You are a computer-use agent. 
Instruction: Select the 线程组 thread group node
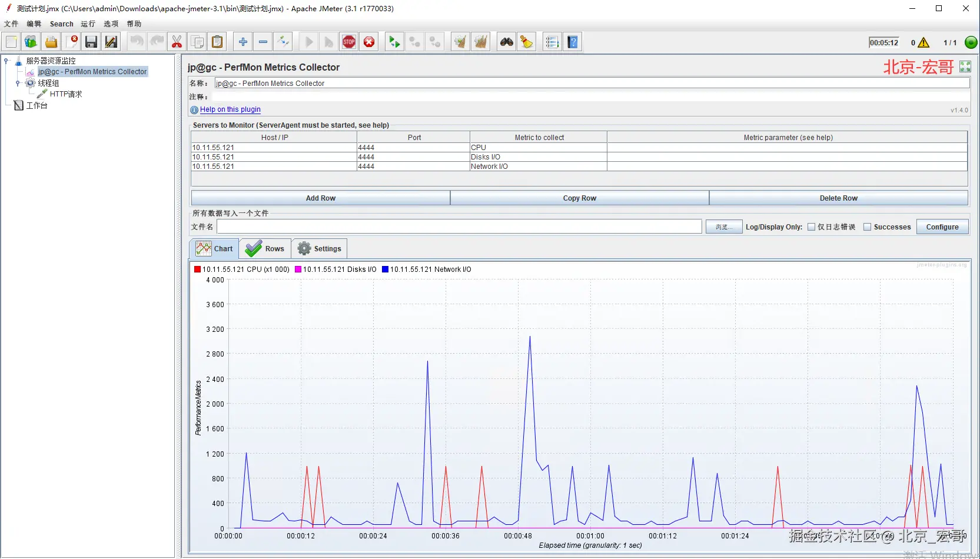(x=48, y=83)
